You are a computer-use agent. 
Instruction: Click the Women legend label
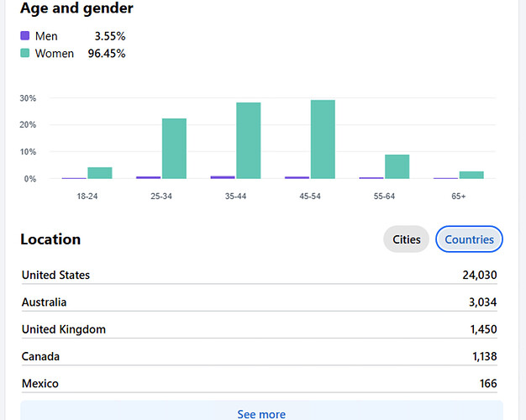pos(55,53)
